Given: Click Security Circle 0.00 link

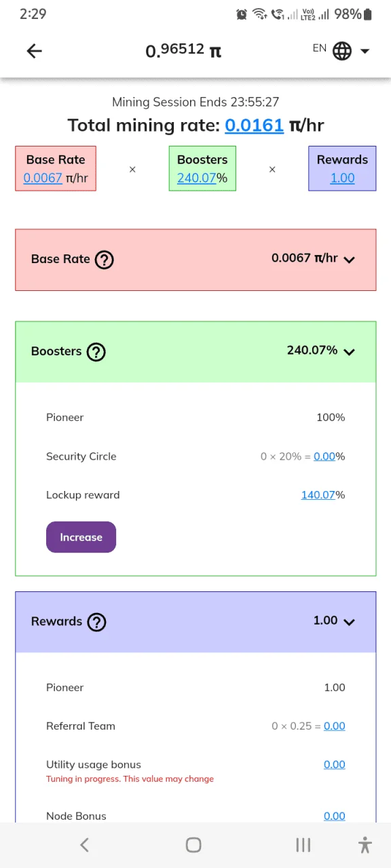Looking at the screenshot, I should click(324, 456).
